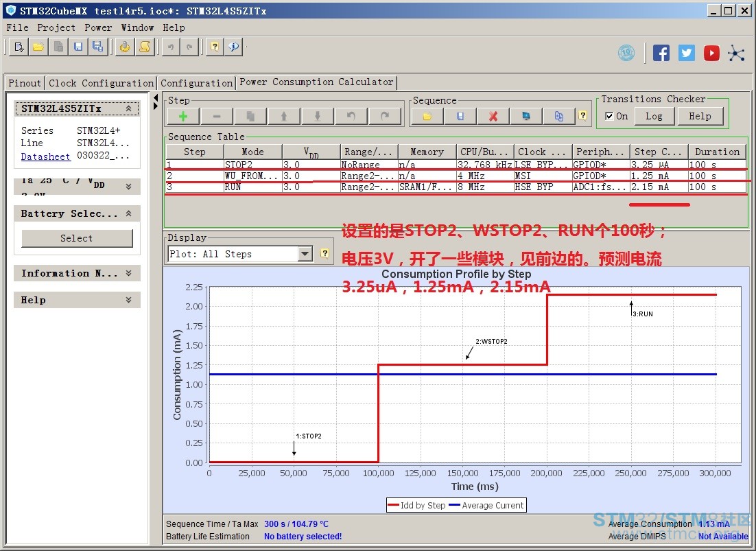The image size is (756, 551).
Task: Click the Save Project floppy icon in main toolbar
Action: [78, 47]
